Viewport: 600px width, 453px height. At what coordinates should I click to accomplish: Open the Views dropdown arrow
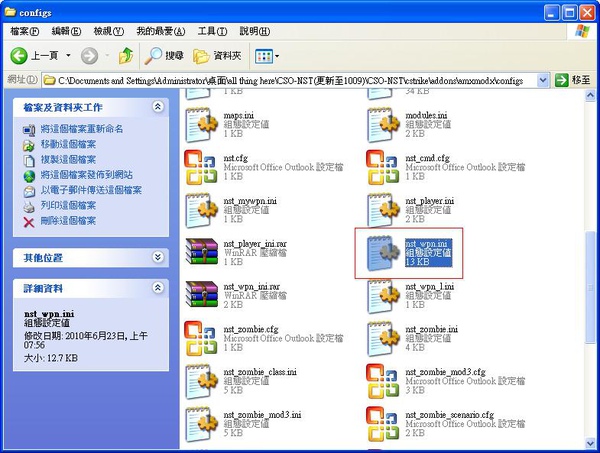277,56
